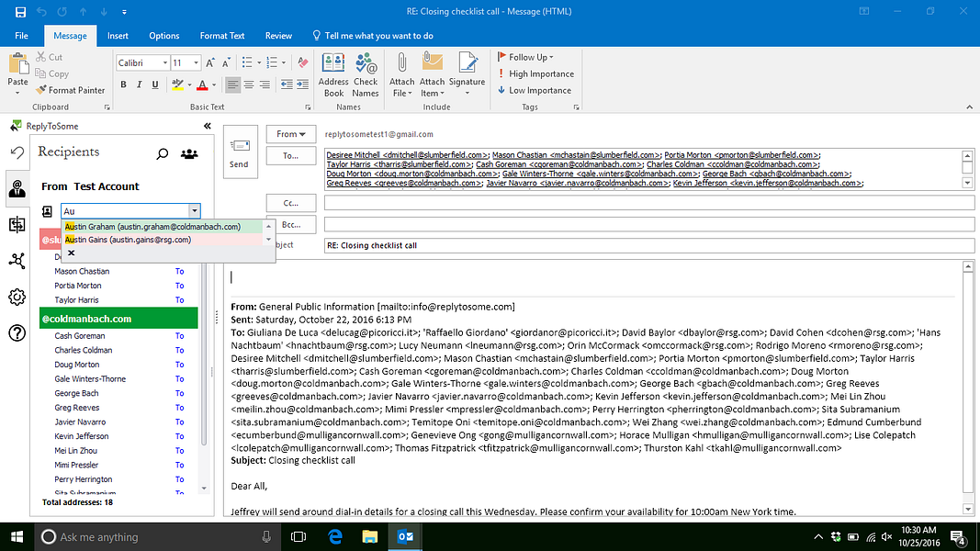Click the Format Painter brush
This screenshot has height=551, width=980.
coord(70,90)
